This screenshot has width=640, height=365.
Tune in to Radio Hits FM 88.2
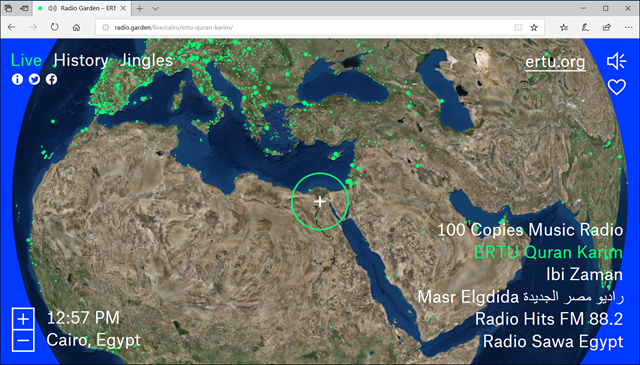[549, 319]
